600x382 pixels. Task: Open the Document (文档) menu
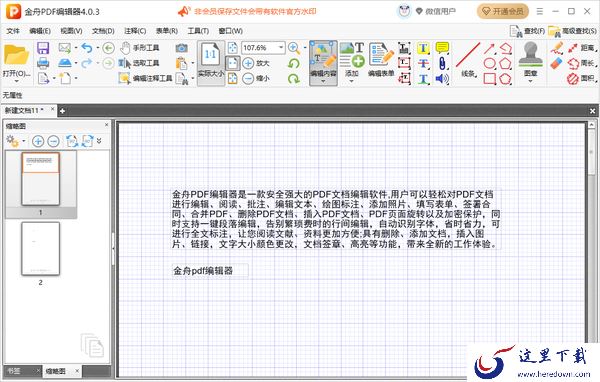click(x=103, y=31)
